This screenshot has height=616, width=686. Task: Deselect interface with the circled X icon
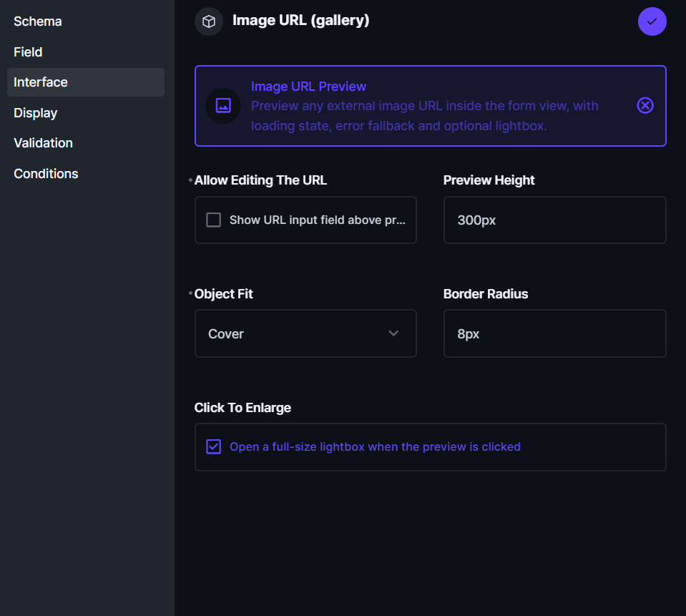645,105
